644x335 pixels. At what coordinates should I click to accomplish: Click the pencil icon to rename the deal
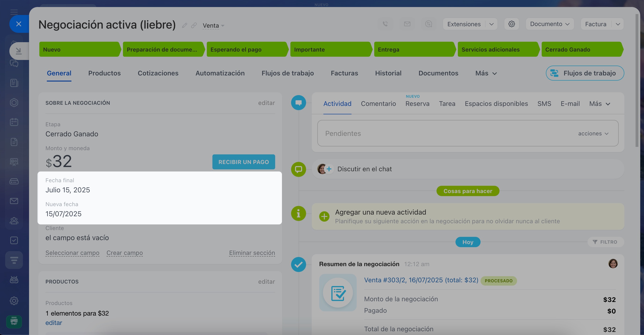pyautogui.click(x=185, y=26)
